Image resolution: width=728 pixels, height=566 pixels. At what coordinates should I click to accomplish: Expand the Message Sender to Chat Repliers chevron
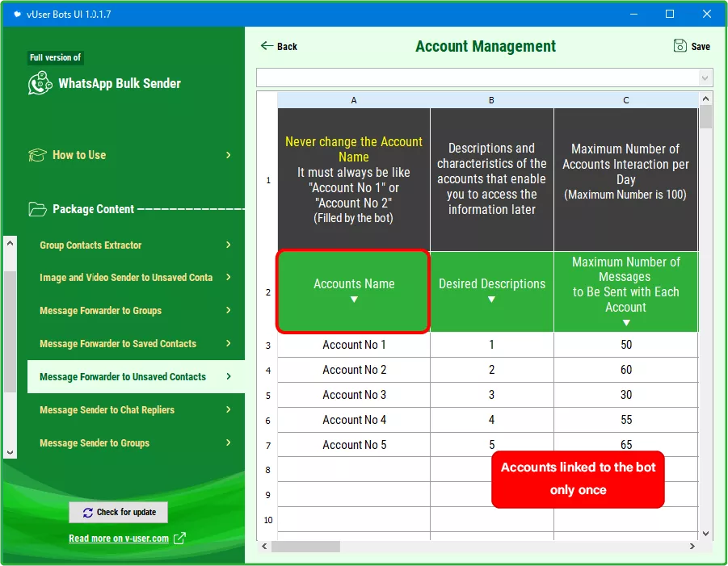coord(229,409)
